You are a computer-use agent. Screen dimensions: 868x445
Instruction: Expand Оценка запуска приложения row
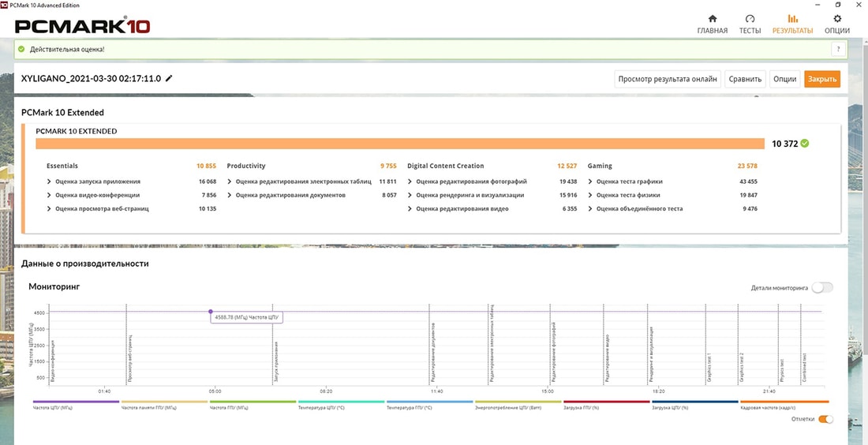(x=50, y=181)
